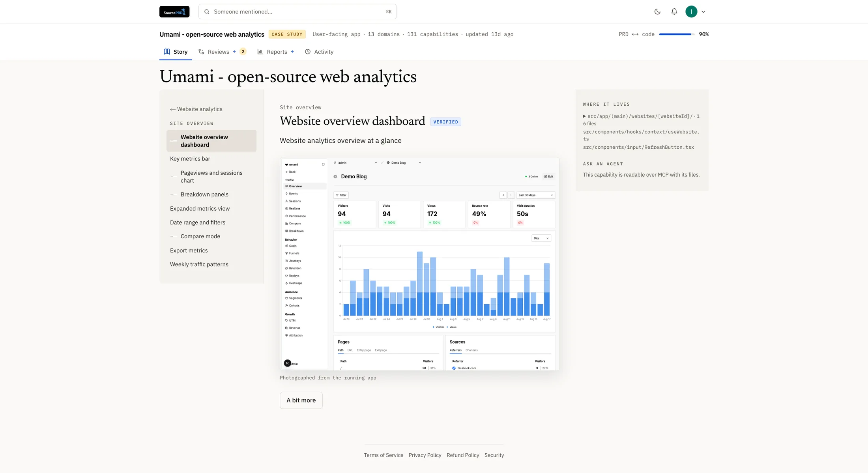Open Privacy Policy link
The width and height of the screenshot is (868, 473).
(x=425, y=455)
